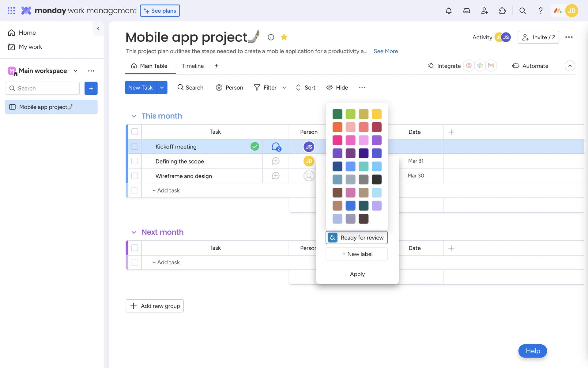Viewport: 588px width, 368px height.
Task: Click the Apply button
Action: click(x=357, y=274)
